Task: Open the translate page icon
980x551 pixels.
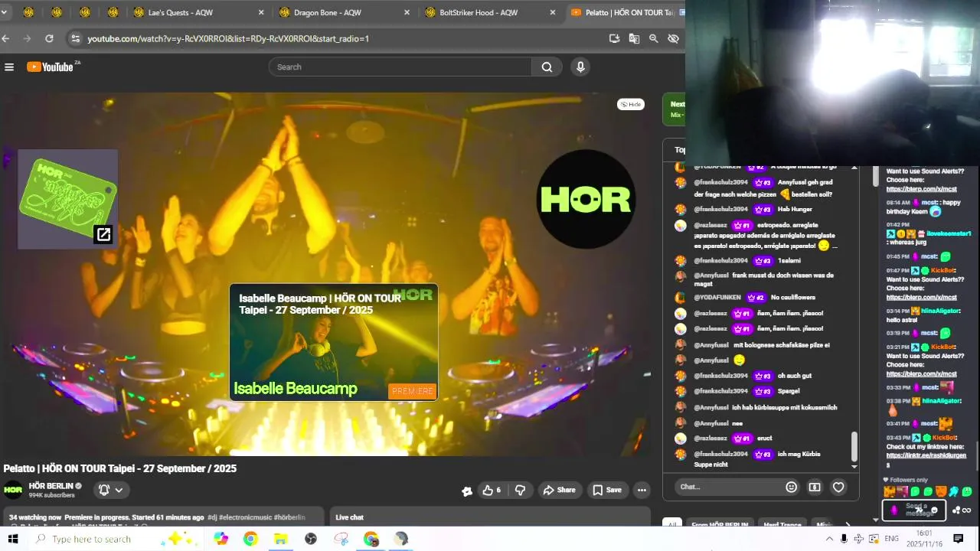Action: (x=634, y=38)
